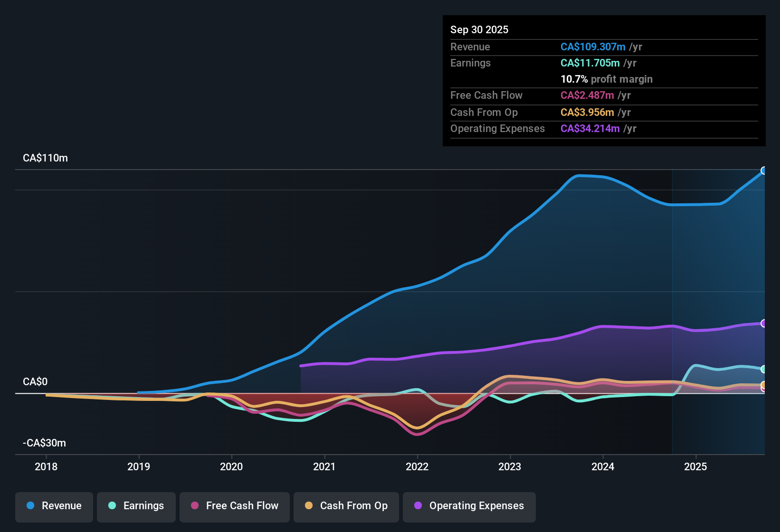Click the blue Revenue legend dot
The width and height of the screenshot is (780, 532).
point(30,506)
